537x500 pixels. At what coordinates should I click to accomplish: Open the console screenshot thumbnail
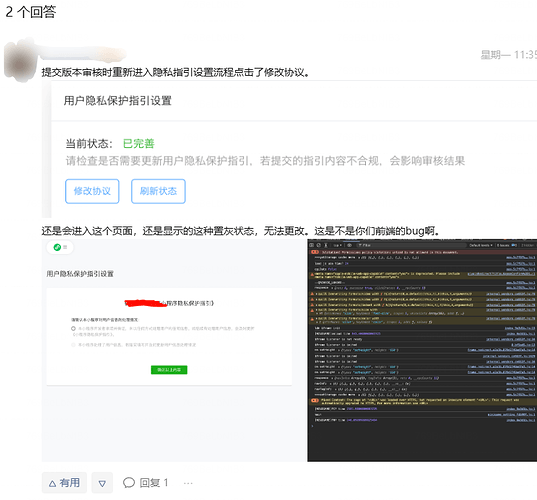pyautogui.click(x=422, y=350)
